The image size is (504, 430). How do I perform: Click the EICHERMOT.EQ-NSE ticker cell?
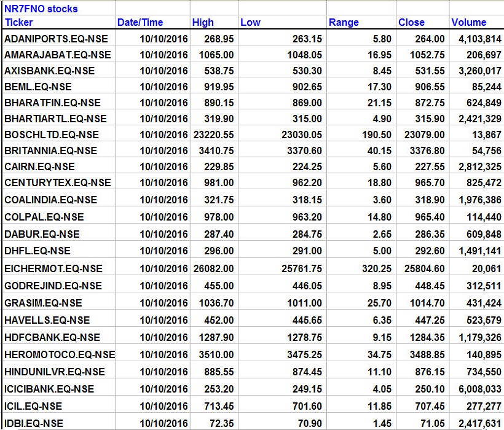point(53,268)
